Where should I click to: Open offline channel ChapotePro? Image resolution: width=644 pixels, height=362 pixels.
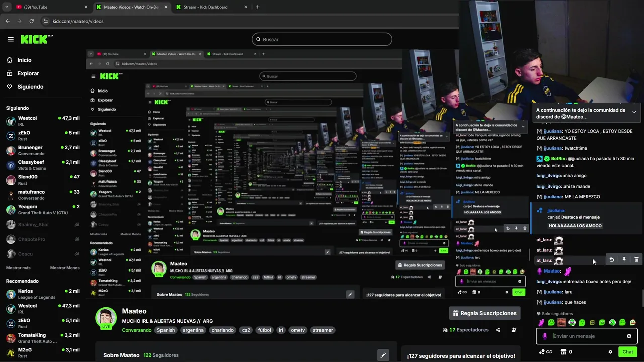pyautogui.click(x=43, y=239)
